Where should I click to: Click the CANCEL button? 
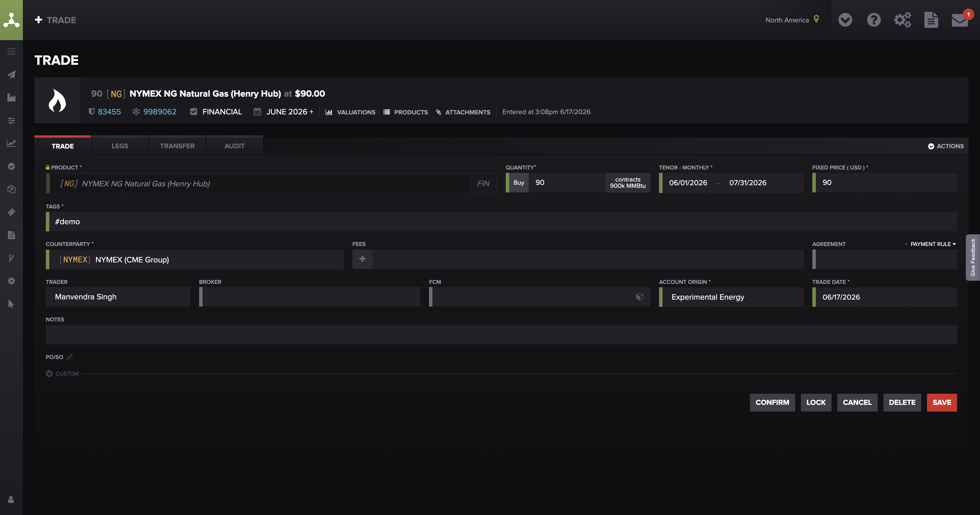click(857, 402)
